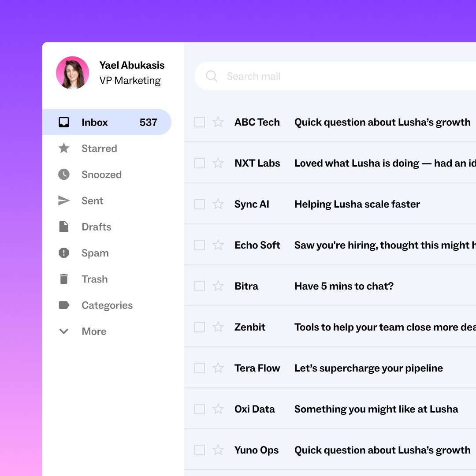This screenshot has height=476, width=476.
Task: Open the Inbox folder label
Action: [x=94, y=123]
